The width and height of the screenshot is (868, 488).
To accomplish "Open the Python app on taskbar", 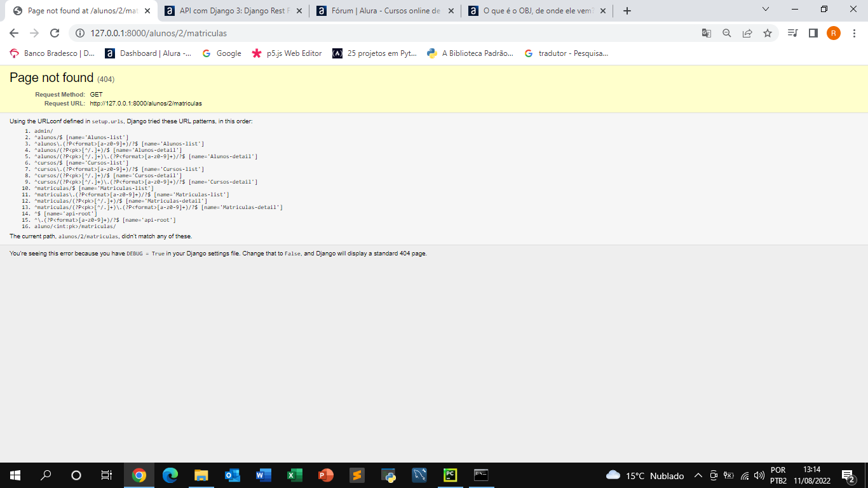I will (x=388, y=475).
